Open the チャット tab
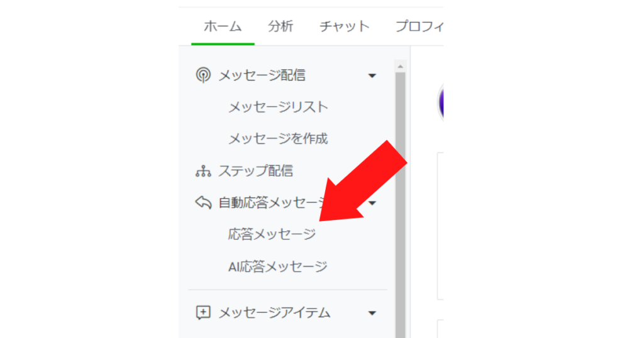This screenshot has height=338, width=644. (345, 26)
